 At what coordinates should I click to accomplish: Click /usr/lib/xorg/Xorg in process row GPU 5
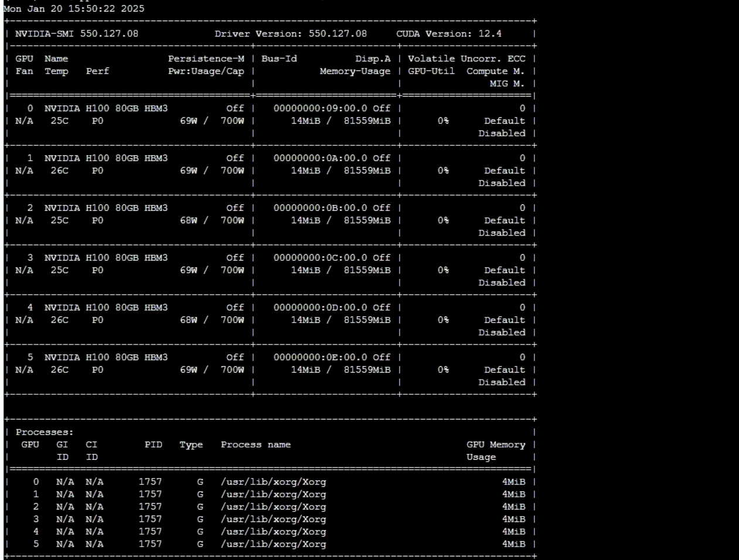point(273,544)
